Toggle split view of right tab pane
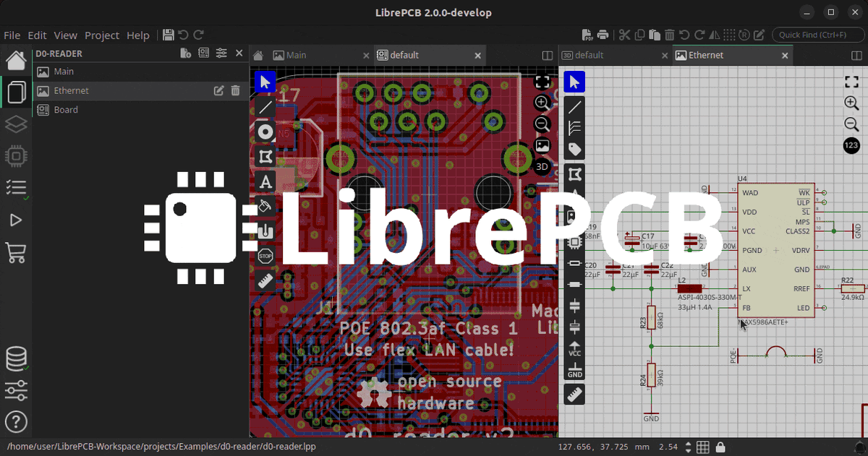This screenshot has height=456, width=868. 856,55
